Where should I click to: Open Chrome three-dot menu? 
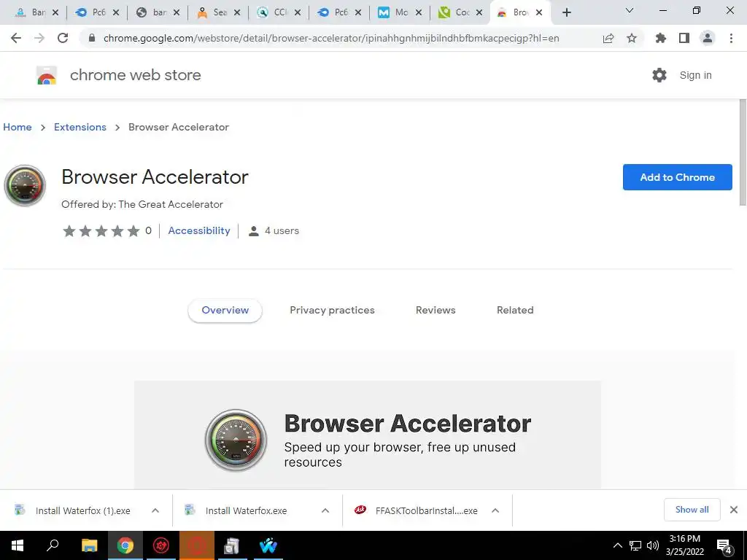coord(731,38)
